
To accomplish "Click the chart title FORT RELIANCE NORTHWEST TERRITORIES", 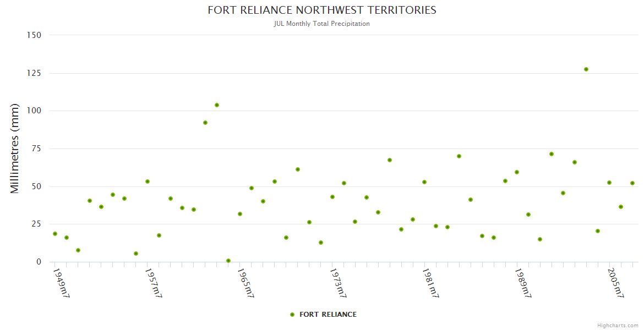I will [x=322, y=10].
